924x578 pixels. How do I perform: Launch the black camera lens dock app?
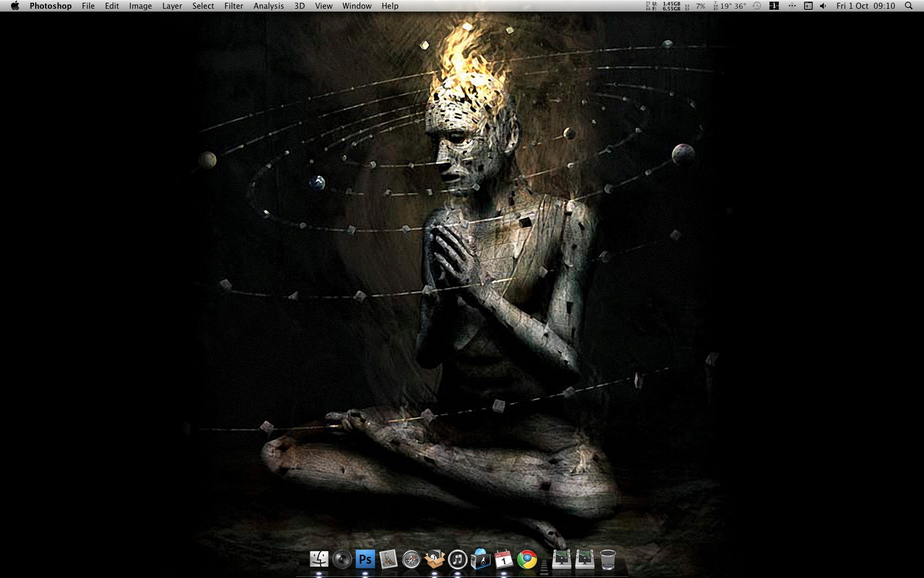(x=342, y=559)
